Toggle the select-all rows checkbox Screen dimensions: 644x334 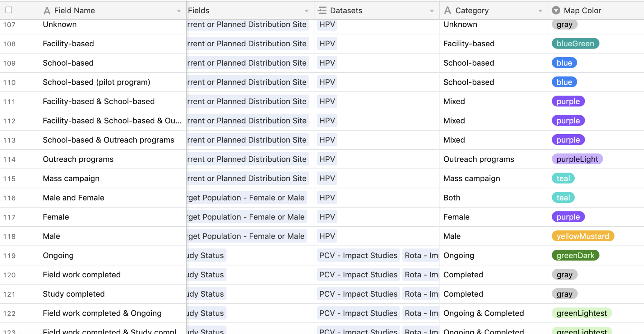pyautogui.click(x=9, y=10)
